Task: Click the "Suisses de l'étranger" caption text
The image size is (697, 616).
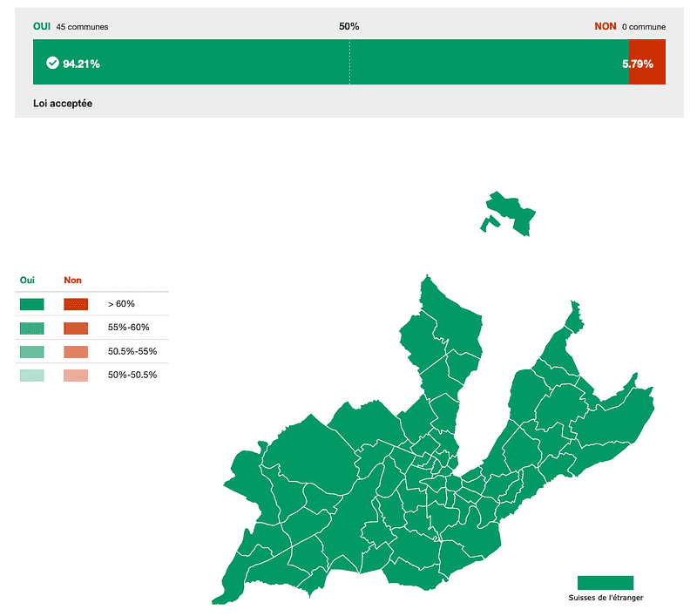Action: 606,598
